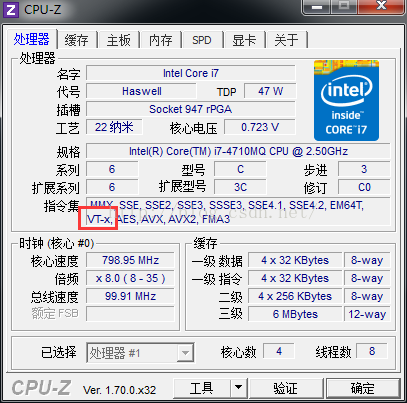Select the 处理器 tab
407x403 pixels.
(x=32, y=39)
